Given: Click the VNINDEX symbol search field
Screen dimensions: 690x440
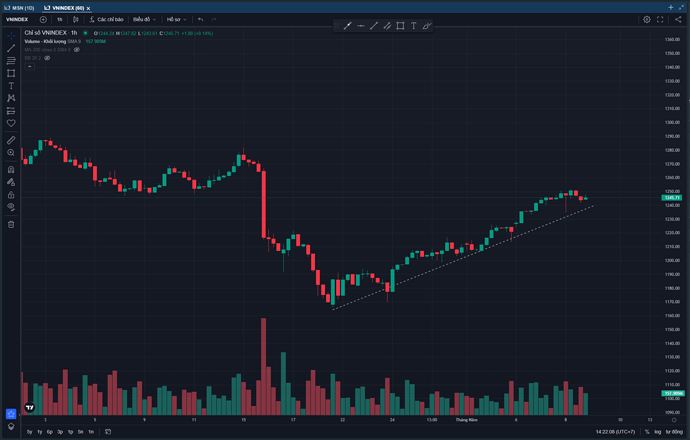Looking at the screenshot, I should tap(17, 19).
